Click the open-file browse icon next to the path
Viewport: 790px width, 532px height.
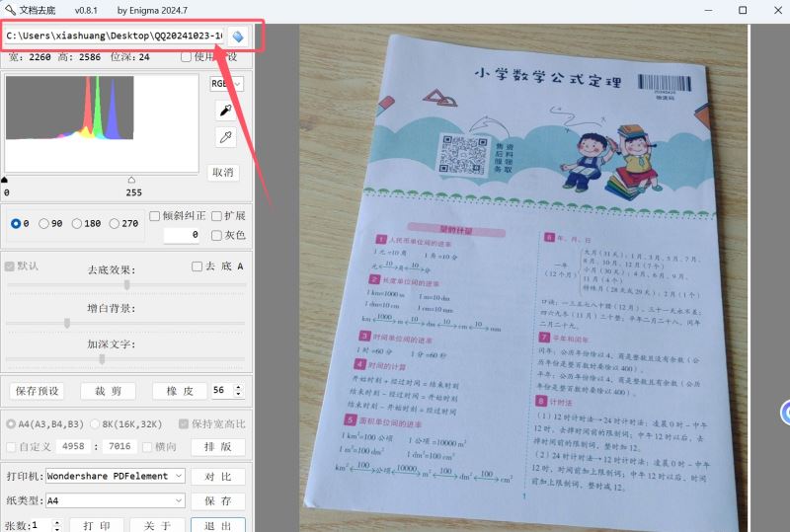238,37
